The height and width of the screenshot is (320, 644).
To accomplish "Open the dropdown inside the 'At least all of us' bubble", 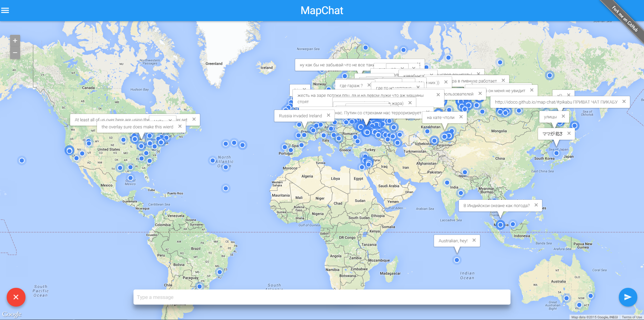I will point(170,120).
